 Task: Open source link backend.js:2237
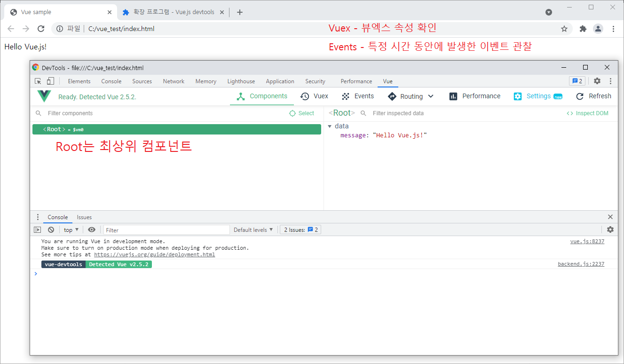coord(581,264)
